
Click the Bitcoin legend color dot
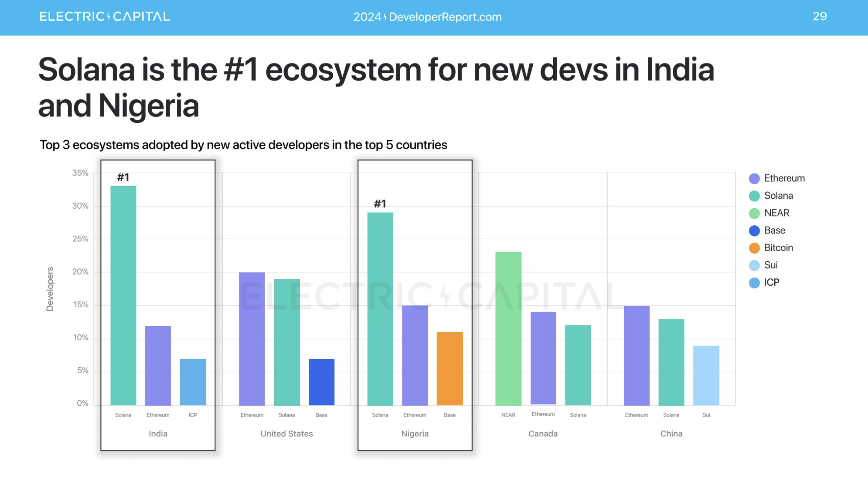754,248
